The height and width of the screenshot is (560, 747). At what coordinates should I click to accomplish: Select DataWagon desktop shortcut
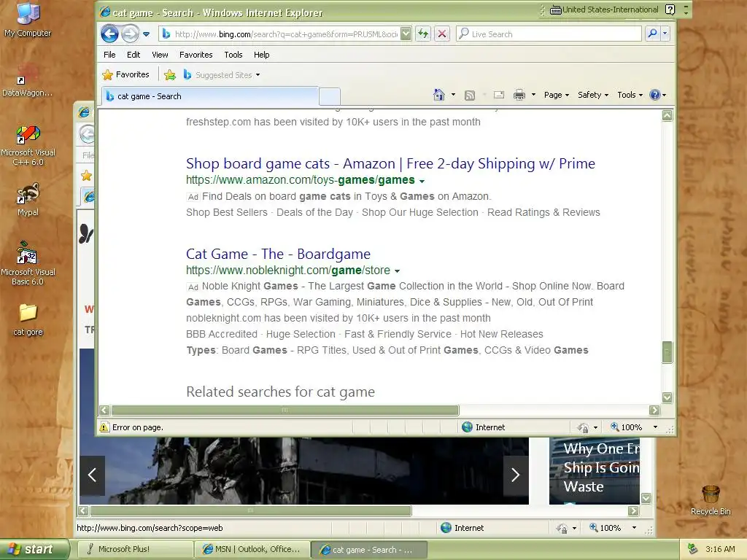(x=27, y=80)
